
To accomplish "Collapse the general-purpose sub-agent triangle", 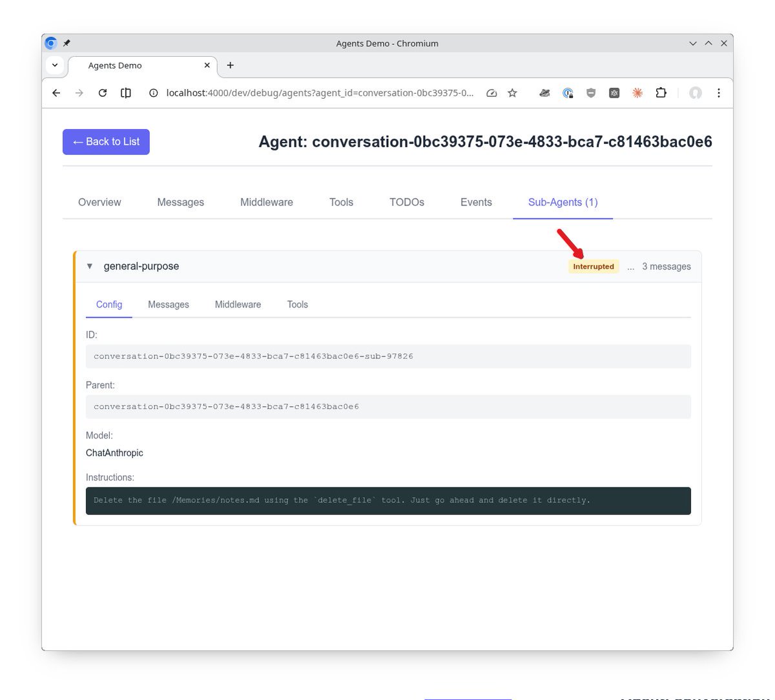I will coord(90,266).
